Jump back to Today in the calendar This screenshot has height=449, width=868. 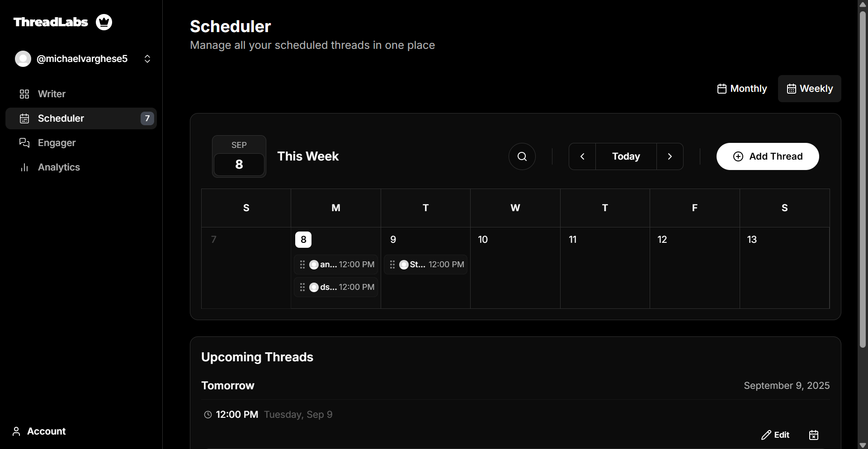[626, 156]
